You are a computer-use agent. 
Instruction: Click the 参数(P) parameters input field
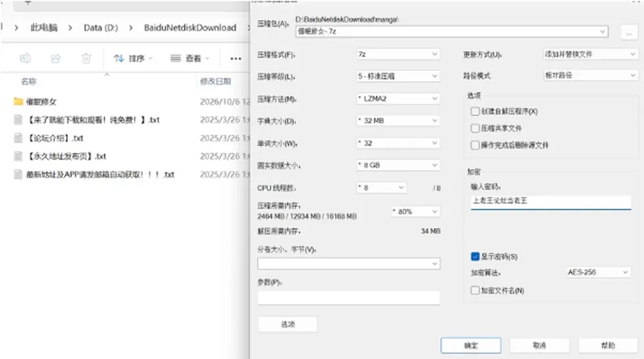[349, 297]
